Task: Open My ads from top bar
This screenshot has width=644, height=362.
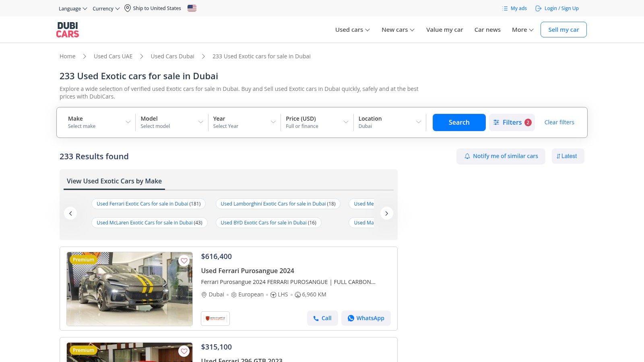Action: (514, 8)
